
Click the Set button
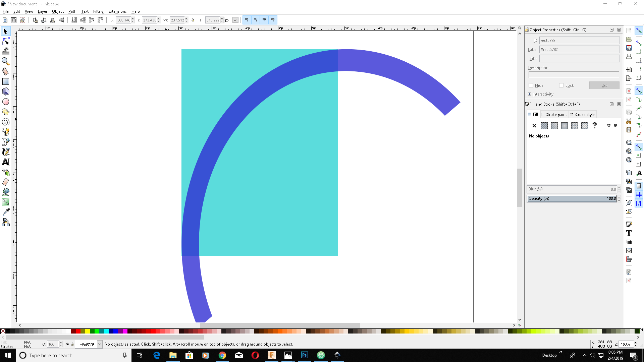click(604, 85)
